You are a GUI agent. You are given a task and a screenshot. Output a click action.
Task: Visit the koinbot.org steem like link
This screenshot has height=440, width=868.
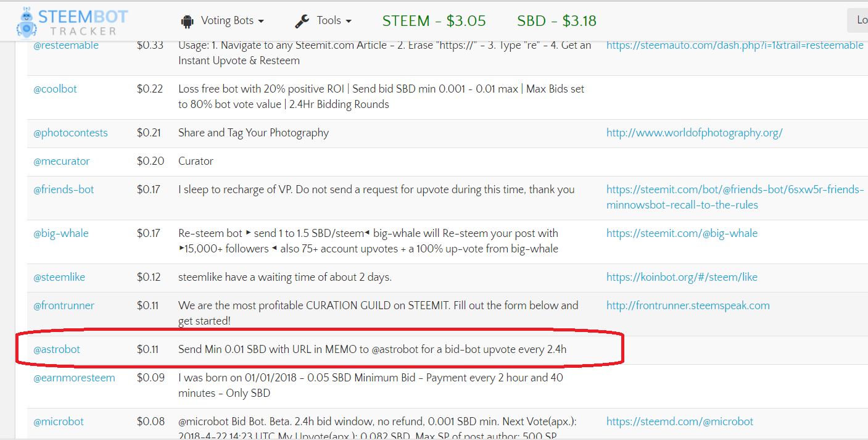click(682, 277)
